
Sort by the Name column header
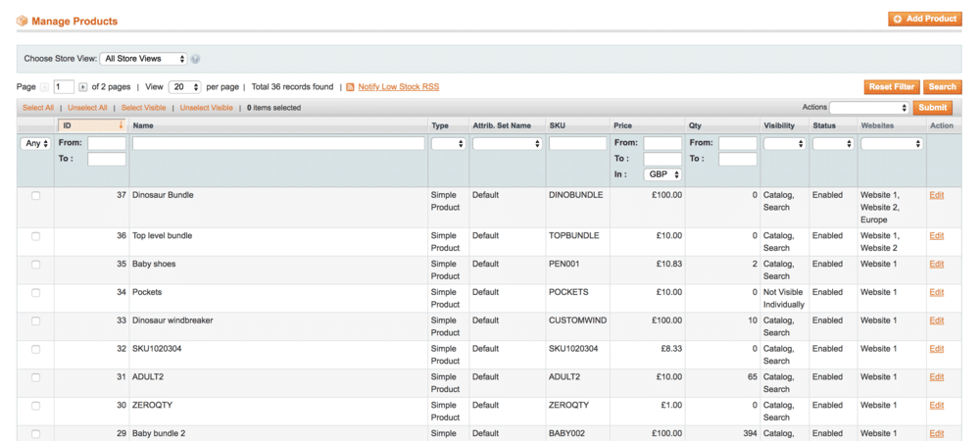[143, 125]
